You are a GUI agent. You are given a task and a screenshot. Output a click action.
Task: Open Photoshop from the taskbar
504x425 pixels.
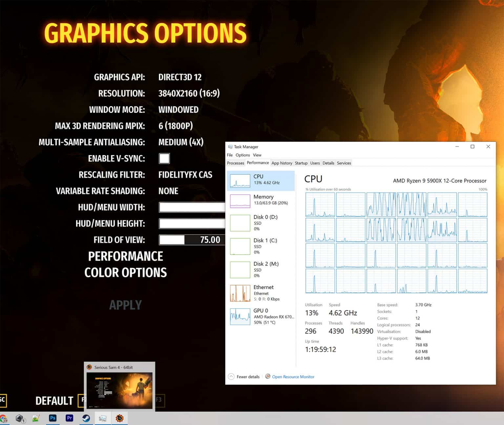tap(52, 418)
